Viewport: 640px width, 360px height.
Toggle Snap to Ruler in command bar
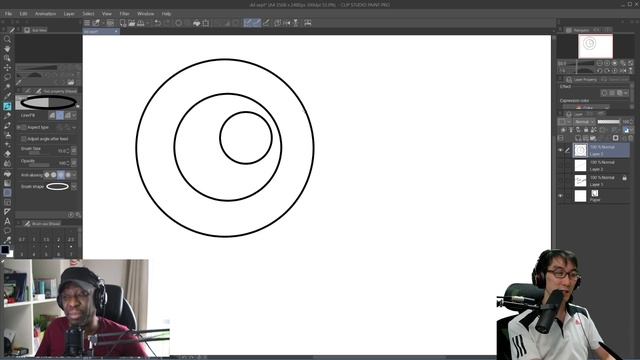(x=248, y=23)
